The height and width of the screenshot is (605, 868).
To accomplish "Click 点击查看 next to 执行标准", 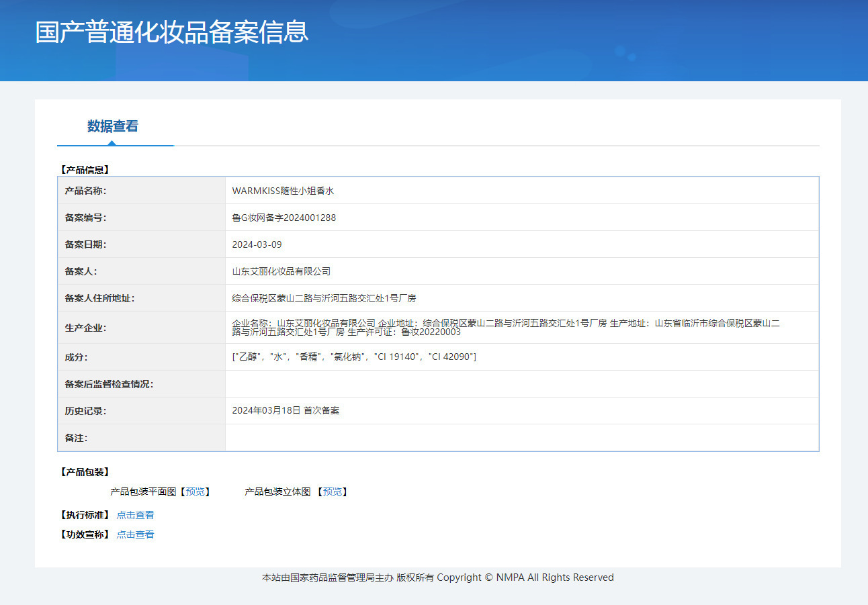I will pyautogui.click(x=135, y=515).
